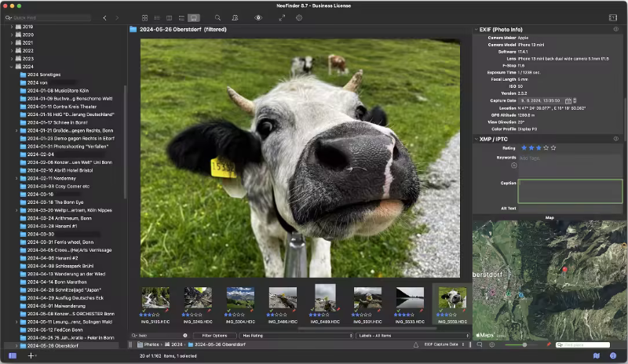Screen dimensions: 628x364
Task: Open the people/faces toolbar icon
Action: click(235, 18)
